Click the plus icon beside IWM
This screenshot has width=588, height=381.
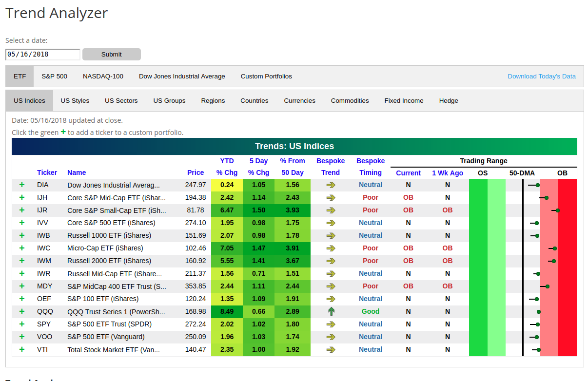pos(21,261)
